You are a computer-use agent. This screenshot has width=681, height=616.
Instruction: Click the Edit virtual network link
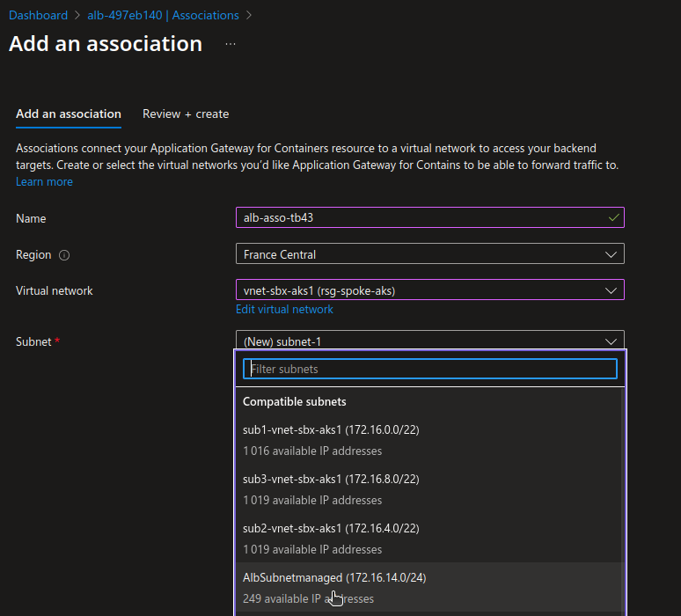tap(284, 309)
